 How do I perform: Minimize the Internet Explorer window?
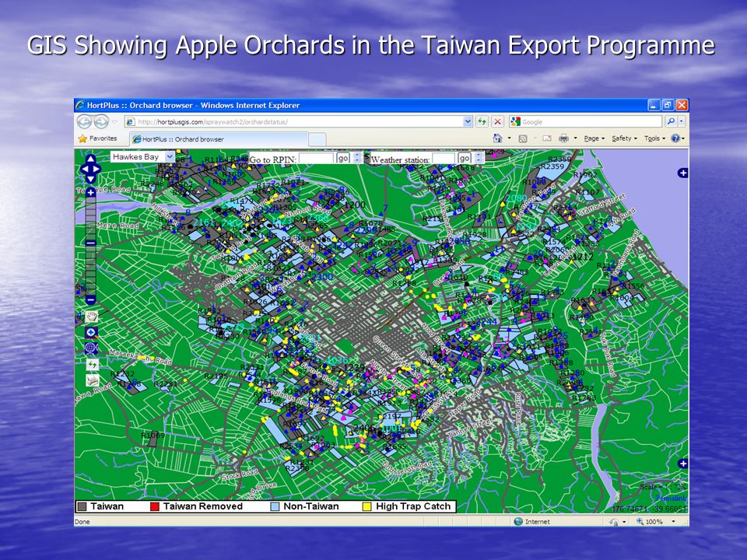tap(654, 105)
